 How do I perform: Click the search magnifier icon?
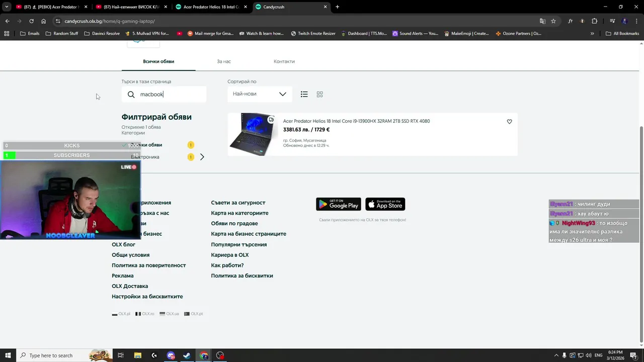[131, 95]
